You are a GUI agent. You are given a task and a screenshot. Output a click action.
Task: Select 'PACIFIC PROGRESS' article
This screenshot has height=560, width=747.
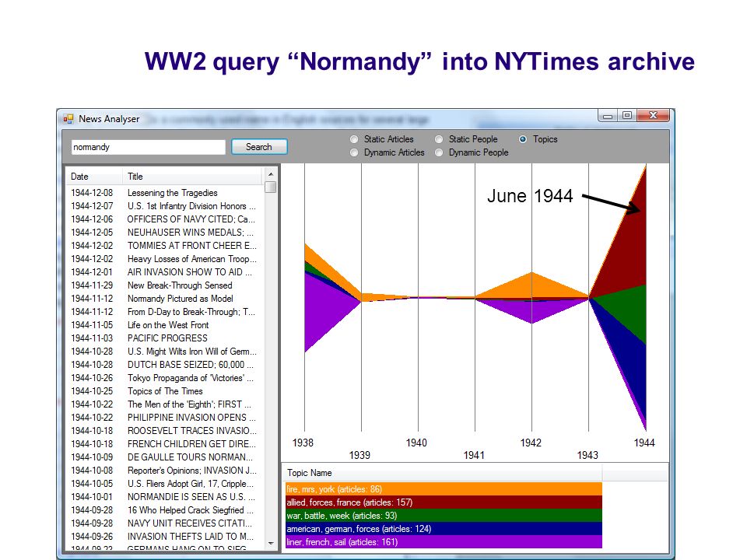tap(164, 338)
